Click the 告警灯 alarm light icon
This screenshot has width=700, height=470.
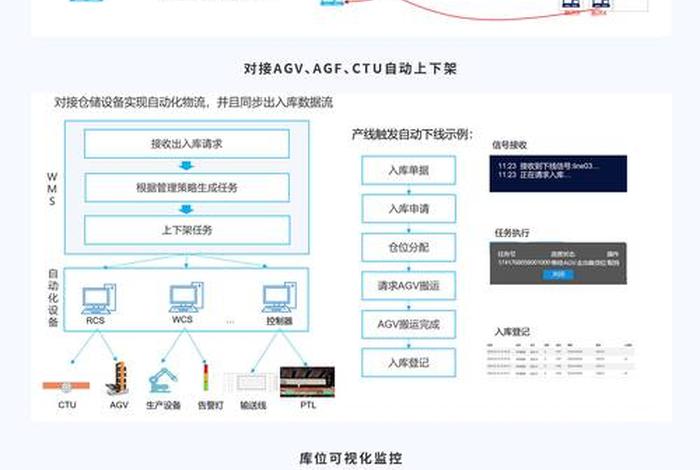(x=206, y=378)
